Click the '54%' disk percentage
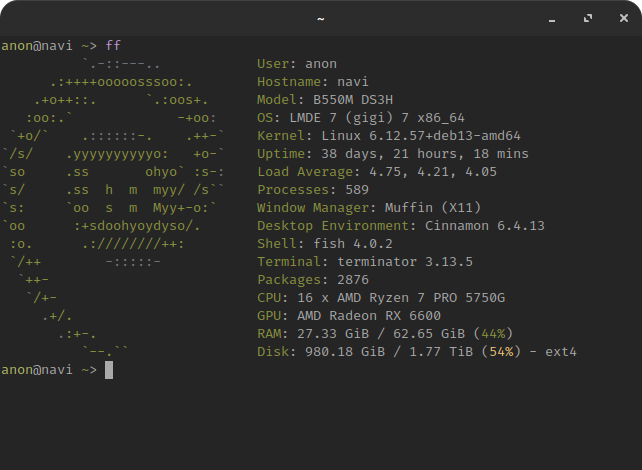 [502, 352]
